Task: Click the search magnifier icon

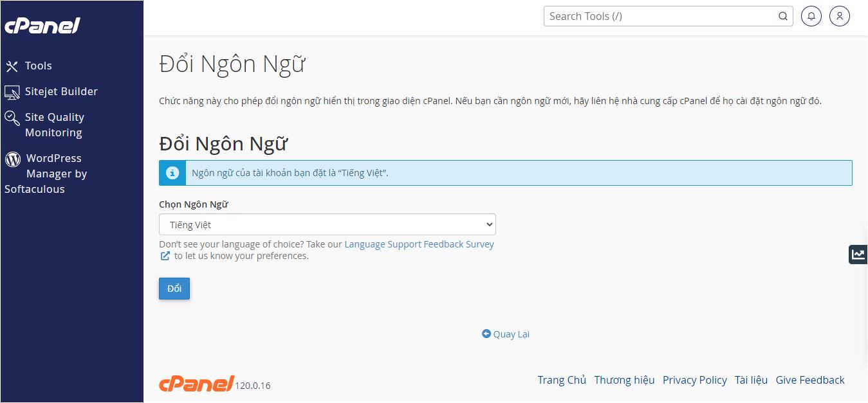Action: coord(783,16)
